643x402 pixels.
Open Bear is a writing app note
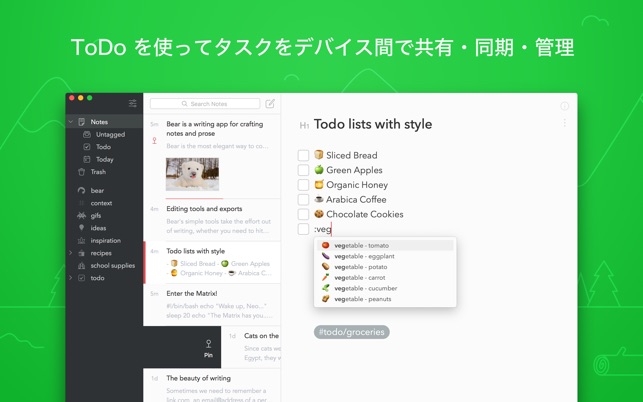(212, 156)
